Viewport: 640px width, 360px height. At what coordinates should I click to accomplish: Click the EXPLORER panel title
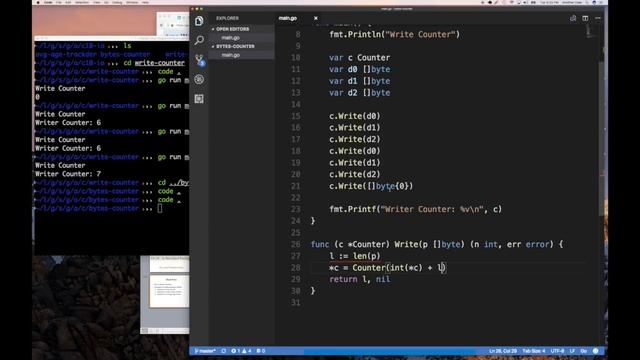click(227, 18)
